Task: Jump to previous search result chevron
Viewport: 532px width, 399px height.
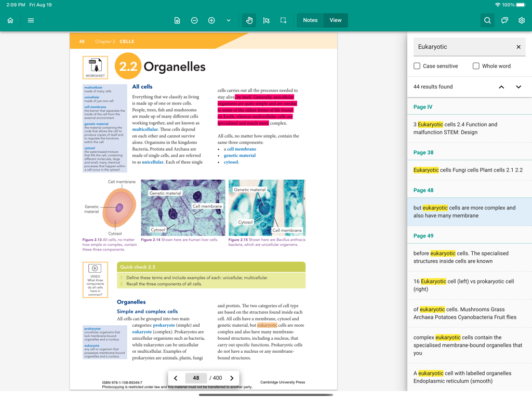Action: coord(501,87)
